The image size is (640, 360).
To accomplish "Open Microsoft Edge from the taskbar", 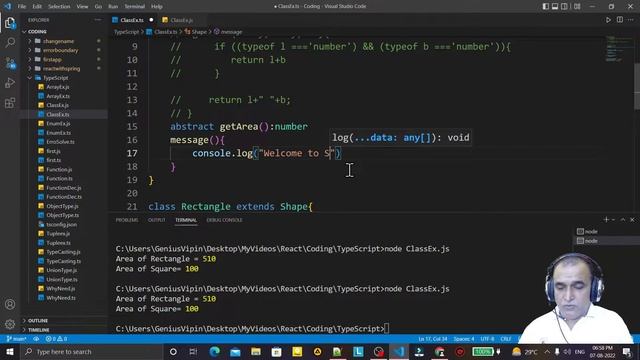I will (215, 351).
